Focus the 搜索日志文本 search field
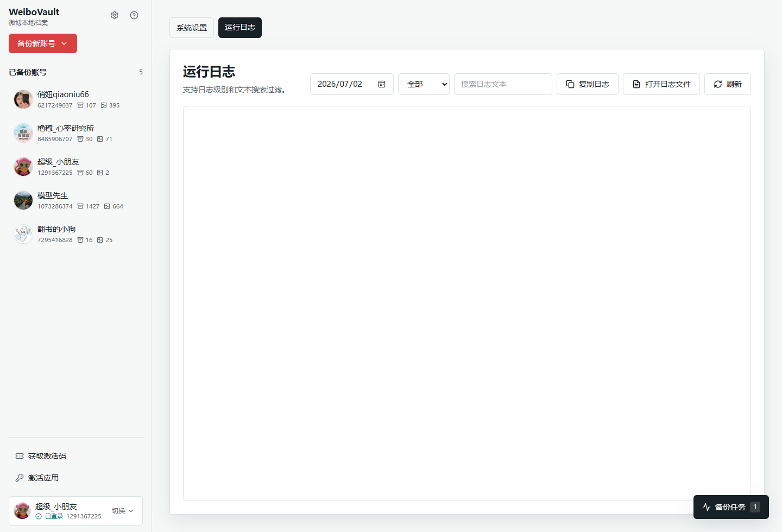The height and width of the screenshot is (532, 782). point(503,84)
